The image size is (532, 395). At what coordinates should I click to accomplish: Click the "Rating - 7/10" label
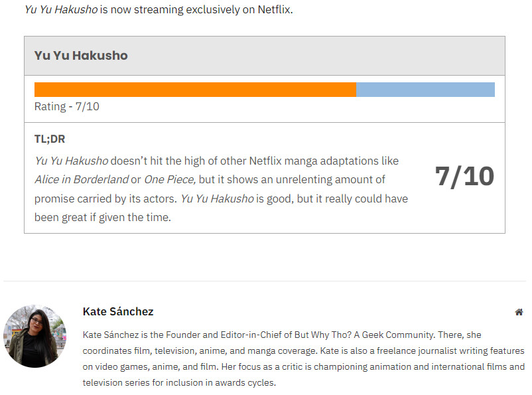(x=67, y=106)
